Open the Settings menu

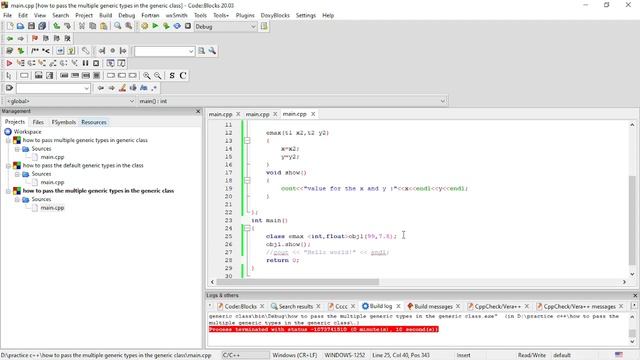coord(306,15)
